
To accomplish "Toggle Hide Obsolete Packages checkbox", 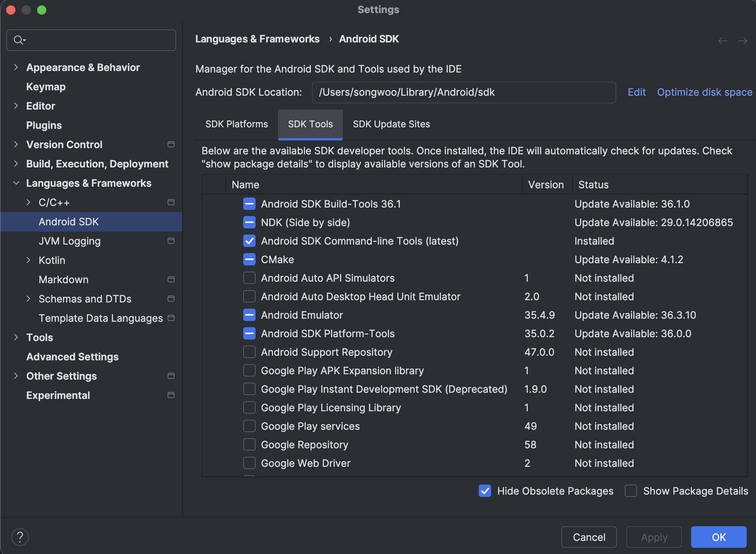I will coord(485,491).
